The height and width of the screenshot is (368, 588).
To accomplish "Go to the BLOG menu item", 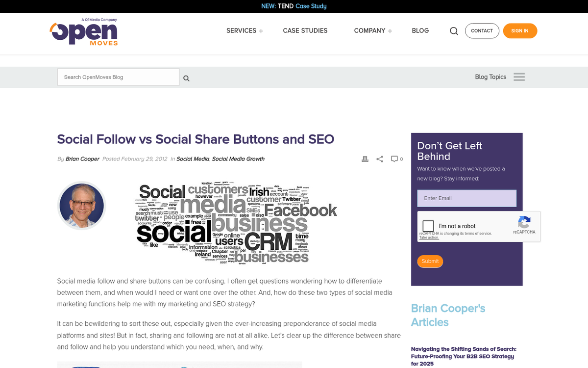I will tap(420, 30).
